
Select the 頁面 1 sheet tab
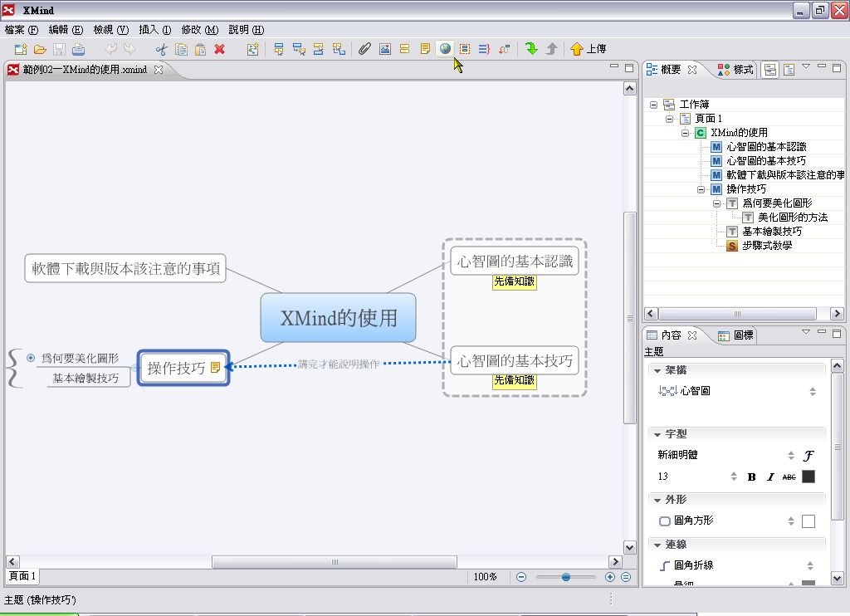[22, 576]
